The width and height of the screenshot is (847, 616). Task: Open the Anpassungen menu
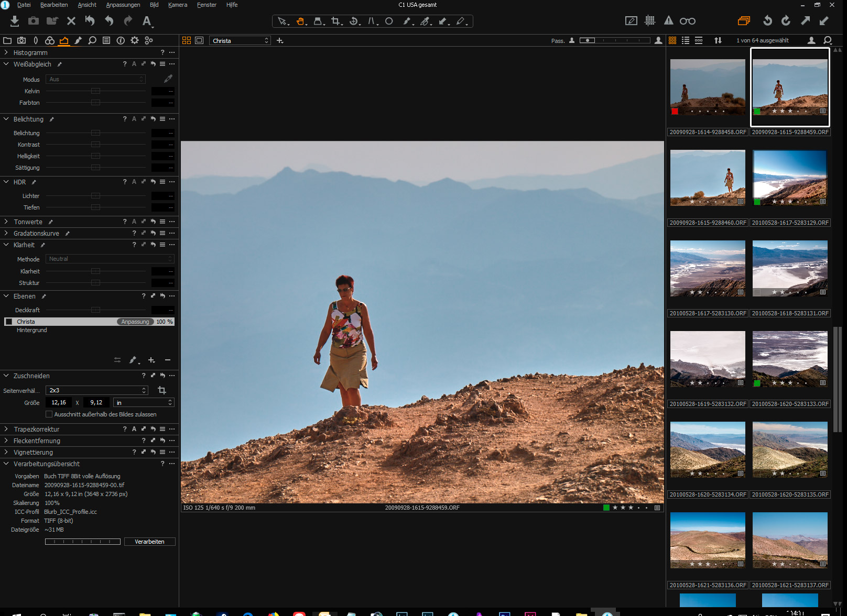click(123, 5)
